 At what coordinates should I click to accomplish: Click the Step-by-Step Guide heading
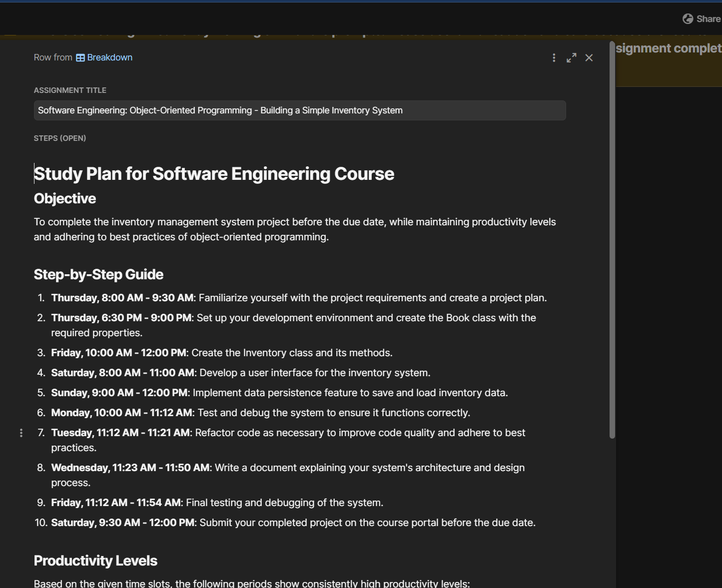point(98,275)
